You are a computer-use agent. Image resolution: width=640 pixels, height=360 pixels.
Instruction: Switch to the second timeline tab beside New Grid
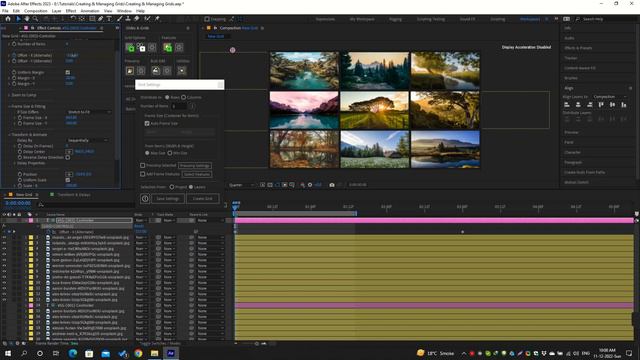73,195
